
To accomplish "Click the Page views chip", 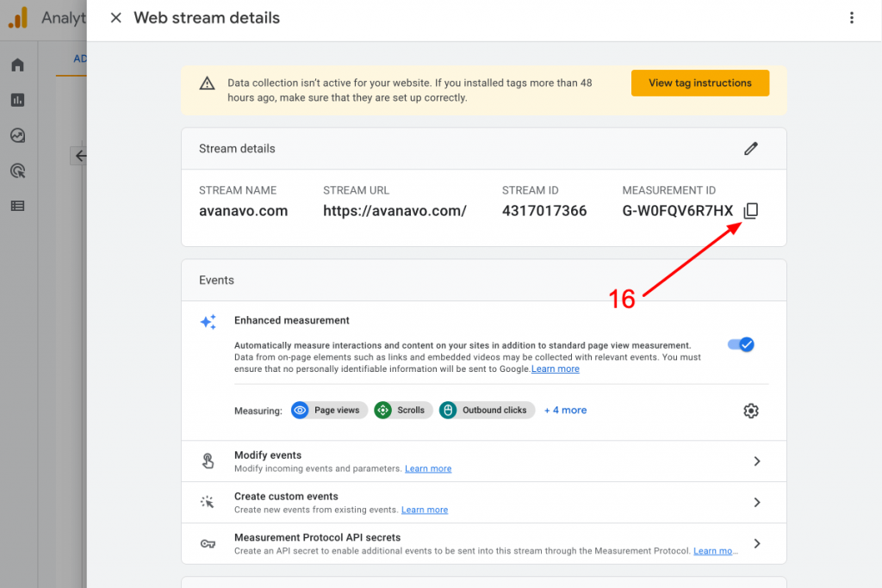I will [x=329, y=411].
